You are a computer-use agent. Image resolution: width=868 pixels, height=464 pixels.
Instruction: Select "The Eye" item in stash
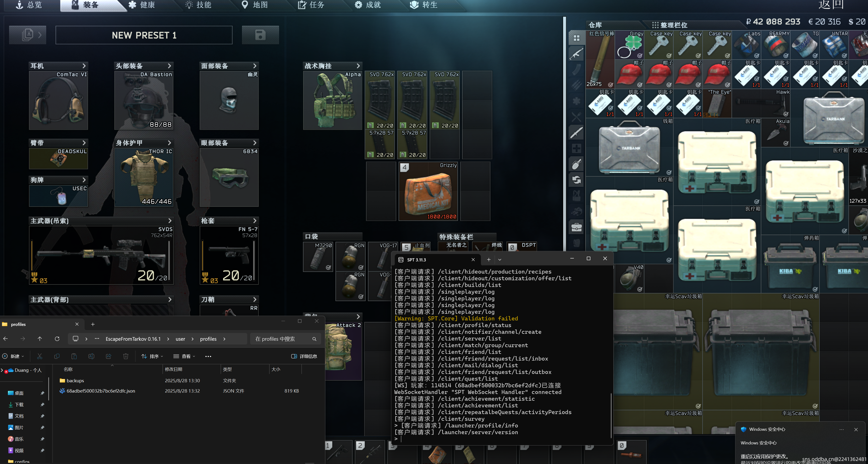[717, 103]
